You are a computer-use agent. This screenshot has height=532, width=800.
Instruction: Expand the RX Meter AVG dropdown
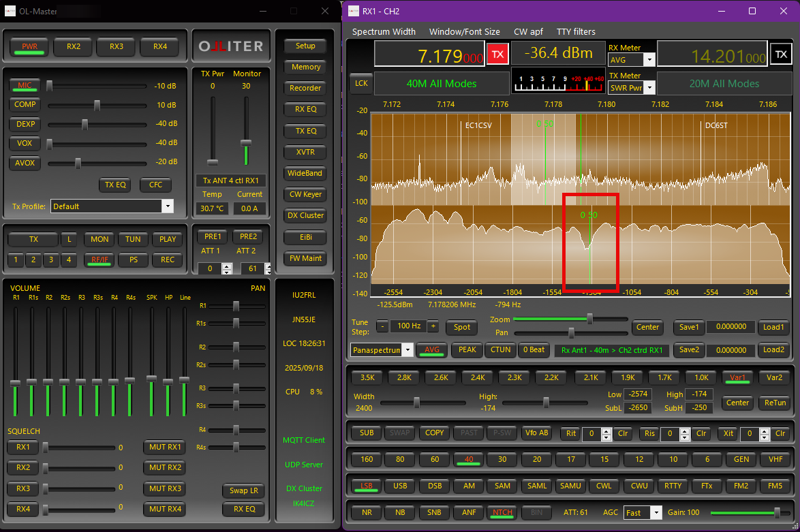pos(649,60)
